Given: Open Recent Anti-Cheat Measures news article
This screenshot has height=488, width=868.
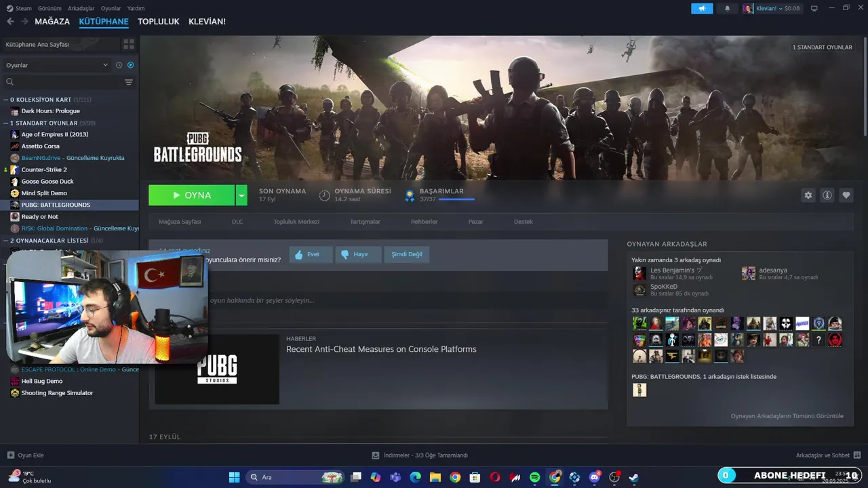Looking at the screenshot, I should point(381,349).
